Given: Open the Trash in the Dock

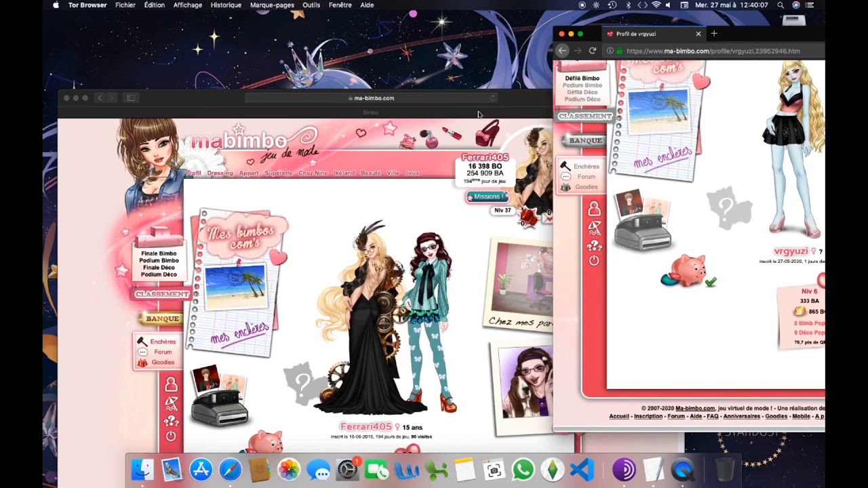Looking at the screenshot, I should point(725,470).
